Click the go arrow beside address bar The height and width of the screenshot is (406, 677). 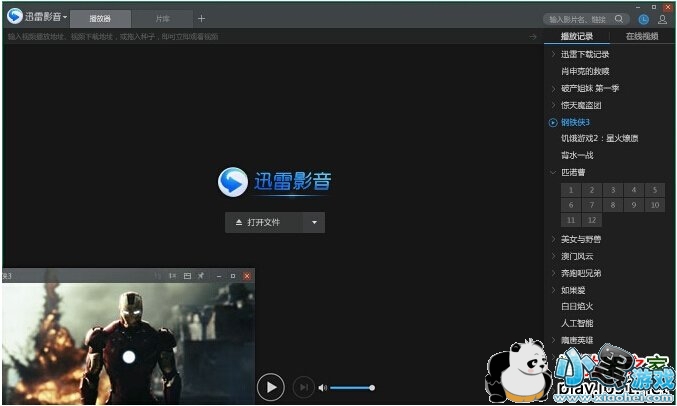pos(533,37)
